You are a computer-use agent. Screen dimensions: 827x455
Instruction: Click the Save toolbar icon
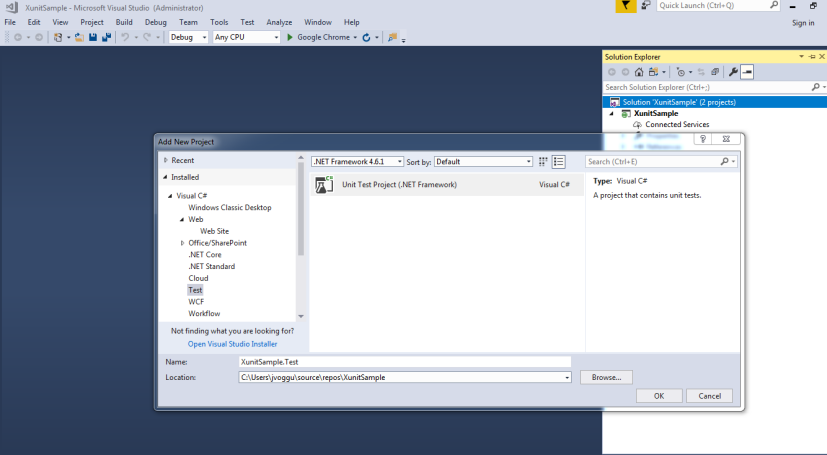pos(93,37)
